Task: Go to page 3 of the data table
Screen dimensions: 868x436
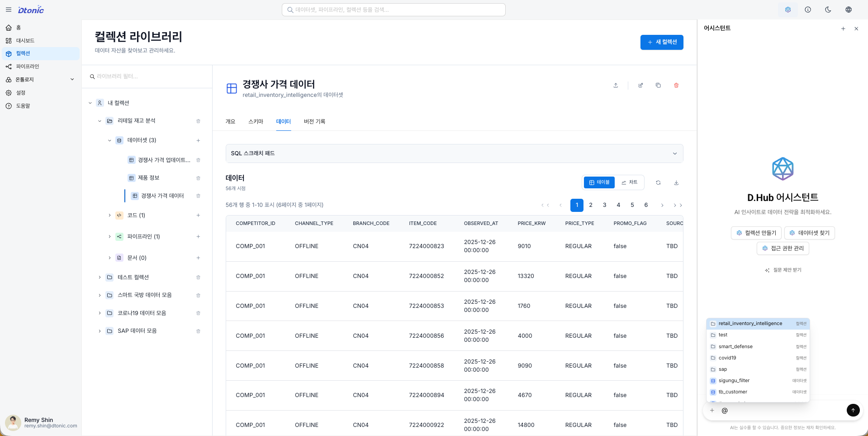Action: pyautogui.click(x=604, y=205)
